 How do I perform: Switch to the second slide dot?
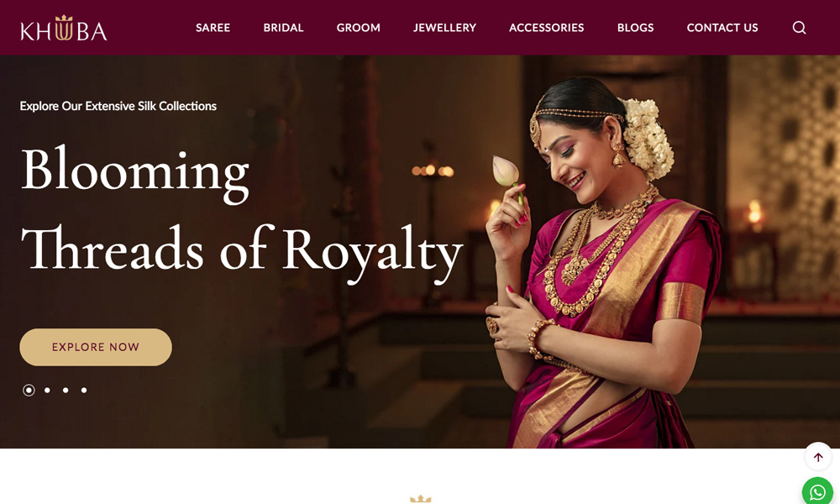[x=47, y=391]
